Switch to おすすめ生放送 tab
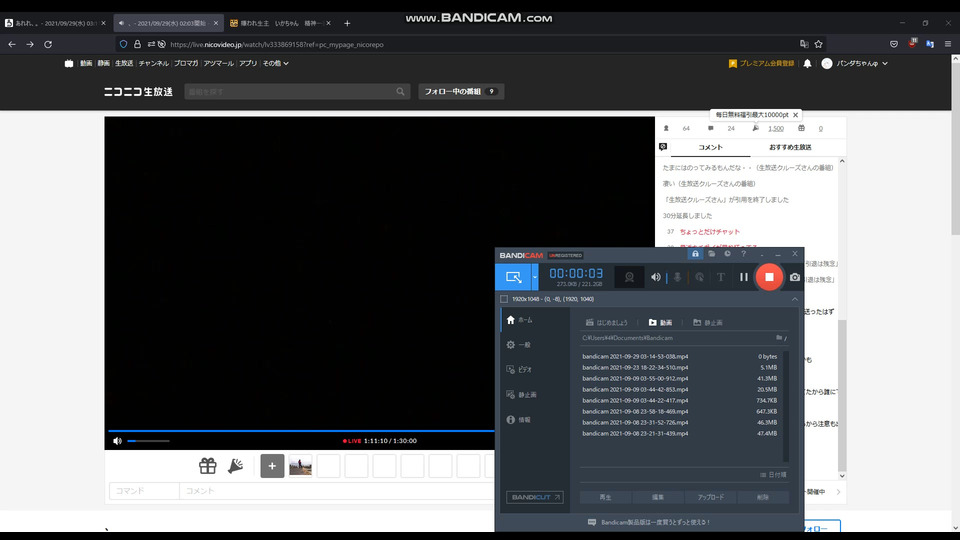This screenshot has height=540, width=960. click(x=790, y=147)
